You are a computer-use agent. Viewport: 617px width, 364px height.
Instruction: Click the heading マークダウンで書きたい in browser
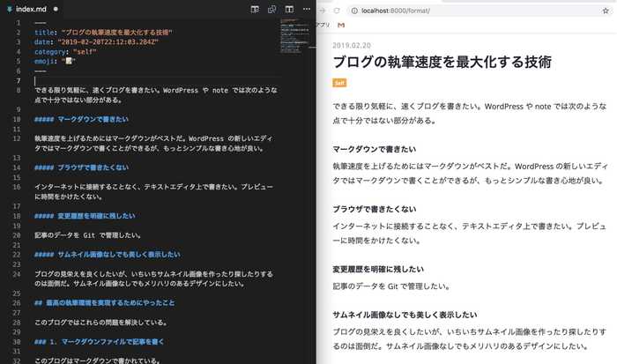click(375, 149)
